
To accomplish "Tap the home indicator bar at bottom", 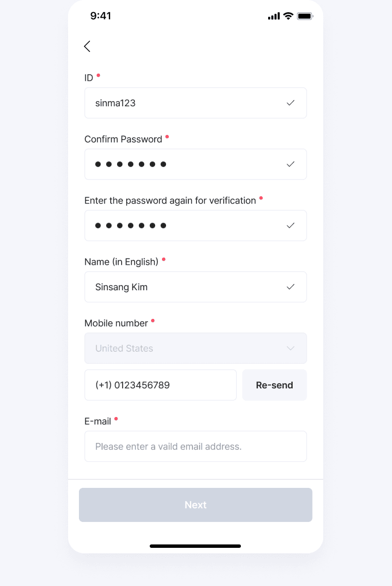I will coord(196,546).
